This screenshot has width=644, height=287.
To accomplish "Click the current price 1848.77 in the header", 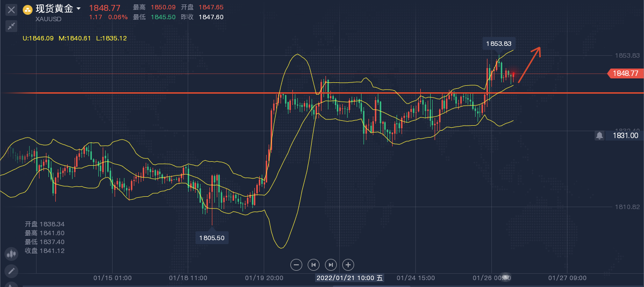I will 105,7.
